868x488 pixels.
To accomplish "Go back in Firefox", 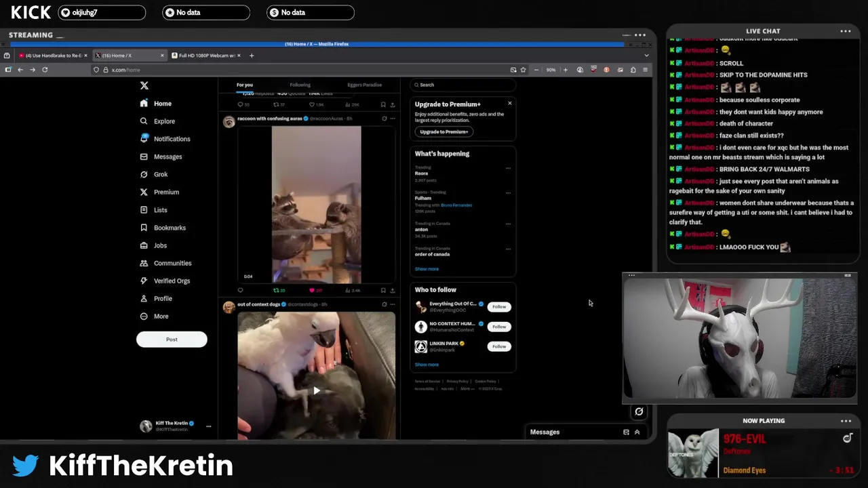I will pos(20,70).
